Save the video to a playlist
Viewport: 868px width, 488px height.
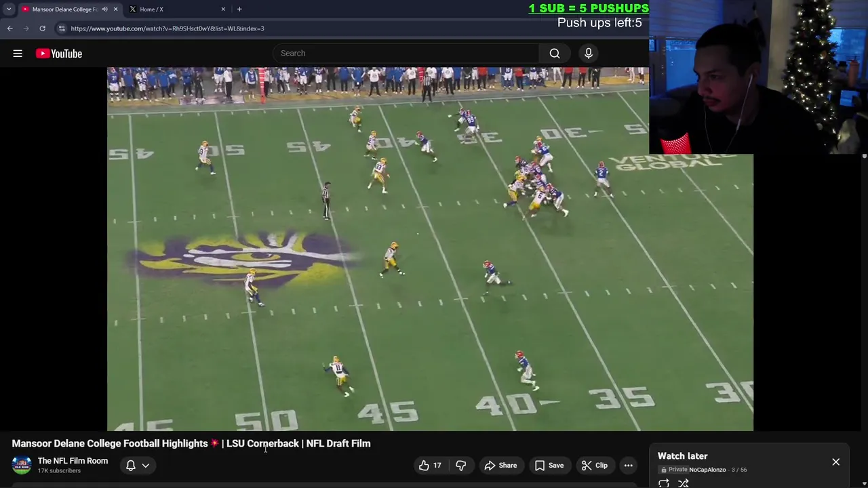[x=549, y=466]
